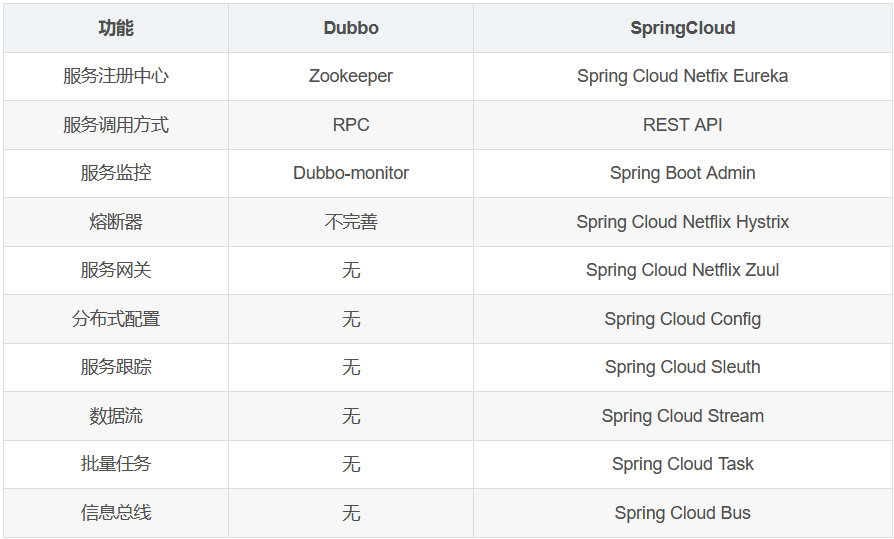This screenshot has width=894, height=539.
Task: Select the 熔断器 row label
Action: tap(116, 222)
